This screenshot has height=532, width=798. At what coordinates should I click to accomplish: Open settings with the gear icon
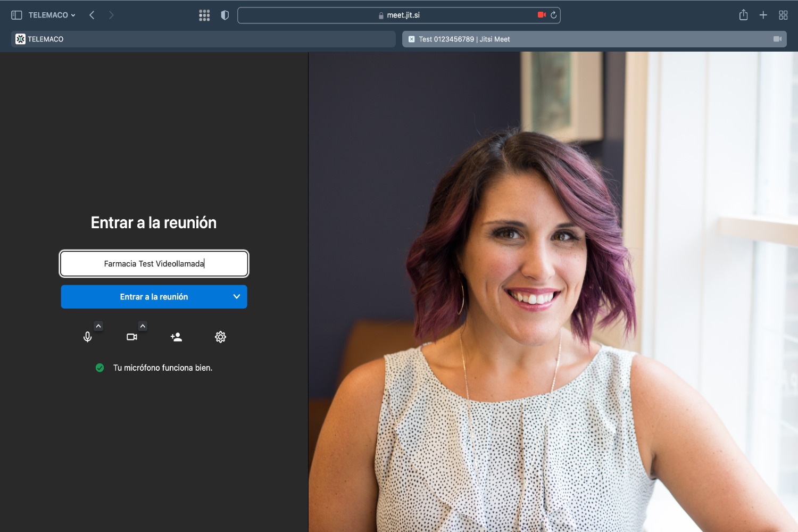click(x=221, y=337)
